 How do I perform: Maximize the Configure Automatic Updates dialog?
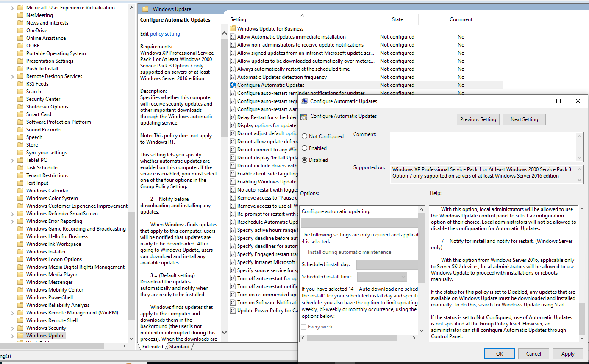click(x=558, y=101)
